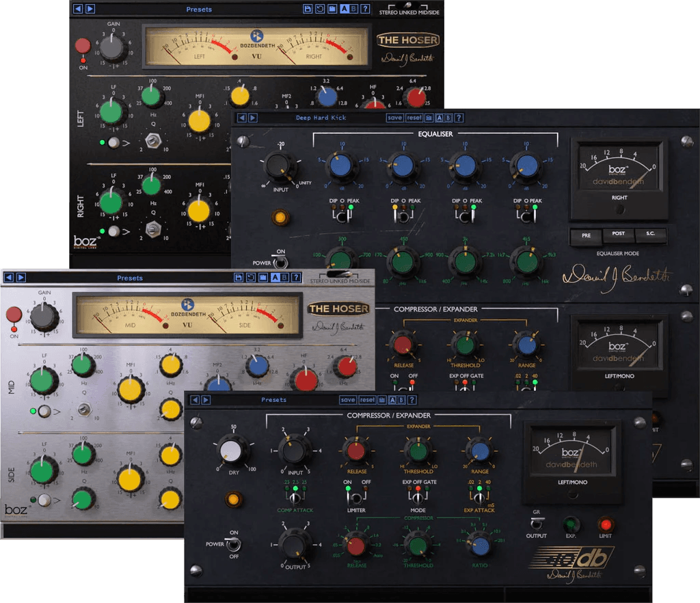
Task: Open the Presets menu on top Hoser plugin
Action: (x=199, y=10)
